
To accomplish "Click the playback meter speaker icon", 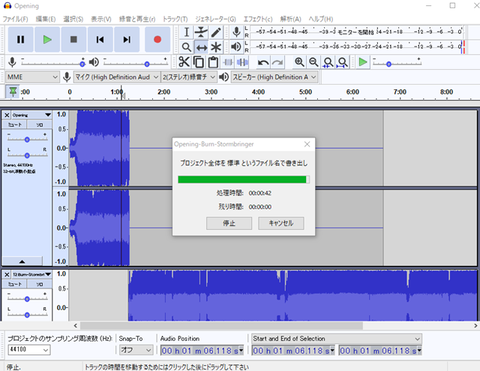I will (236, 47).
